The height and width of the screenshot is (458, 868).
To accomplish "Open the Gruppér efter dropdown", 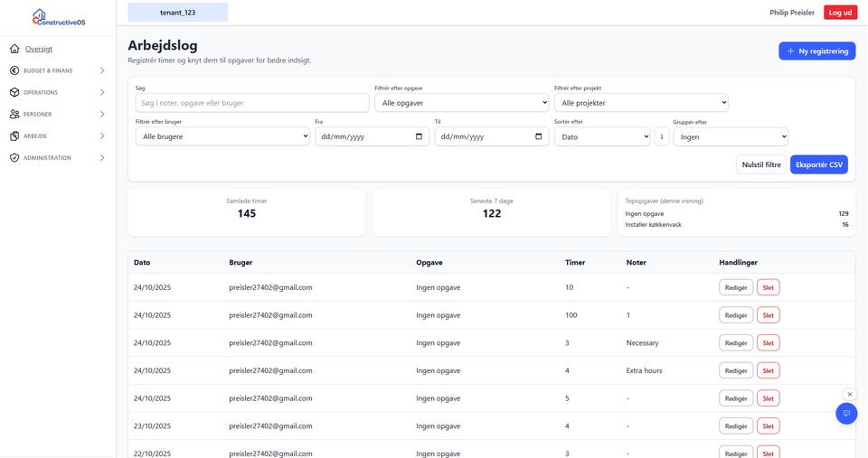I will click(x=731, y=136).
